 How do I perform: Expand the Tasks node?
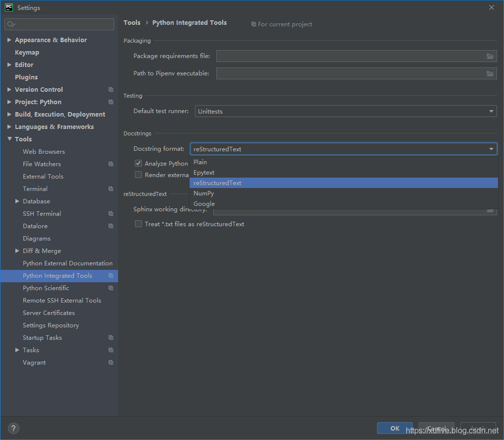[17, 350]
